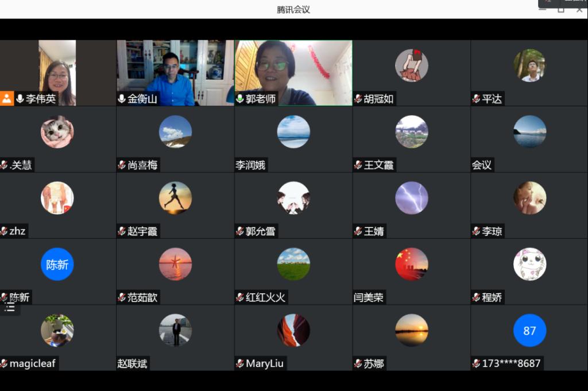Click the muted mic icon beside MaryLiu
Screen dimensions: 588x391
pyautogui.click(x=240, y=363)
